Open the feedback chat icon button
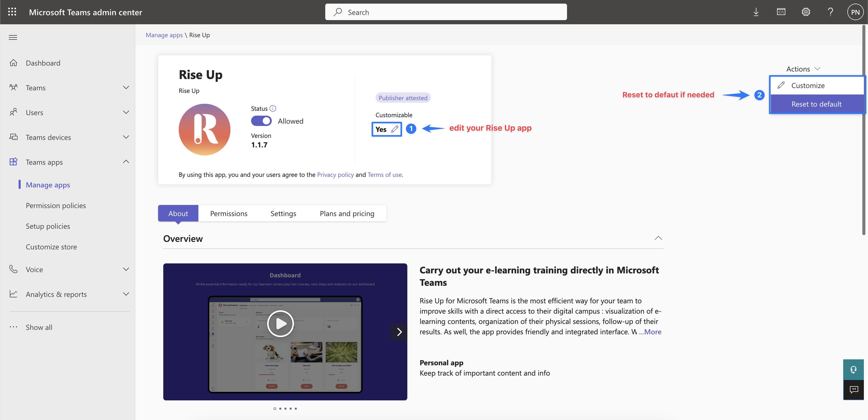The width and height of the screenshot is (868, 420). click(854, 390)
